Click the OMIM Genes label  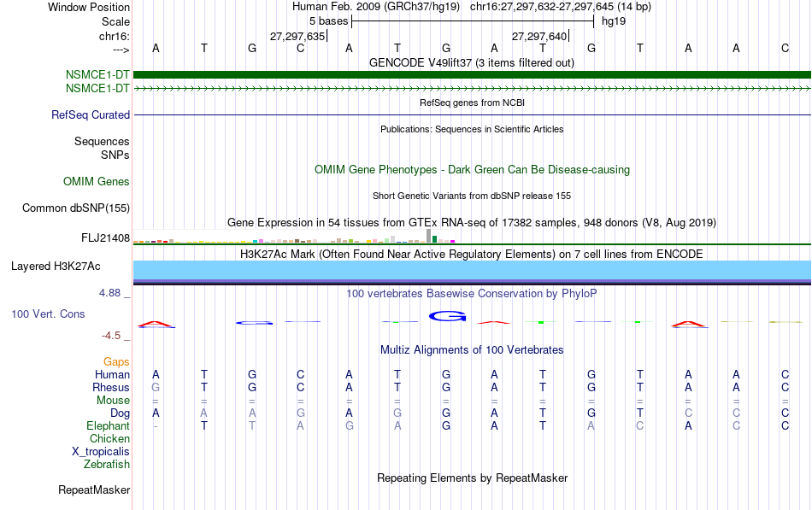(x=96, y=182)
